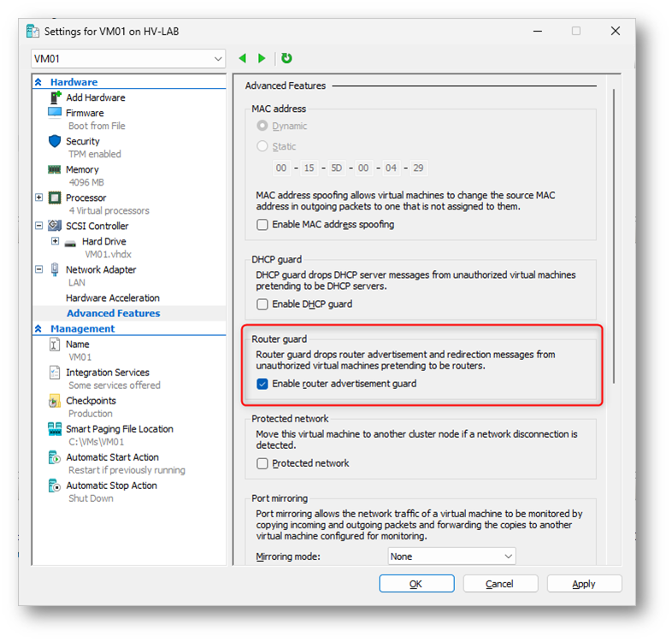
Task: Close the settings window
Action: pyautogui.click(x=616, y=31)
